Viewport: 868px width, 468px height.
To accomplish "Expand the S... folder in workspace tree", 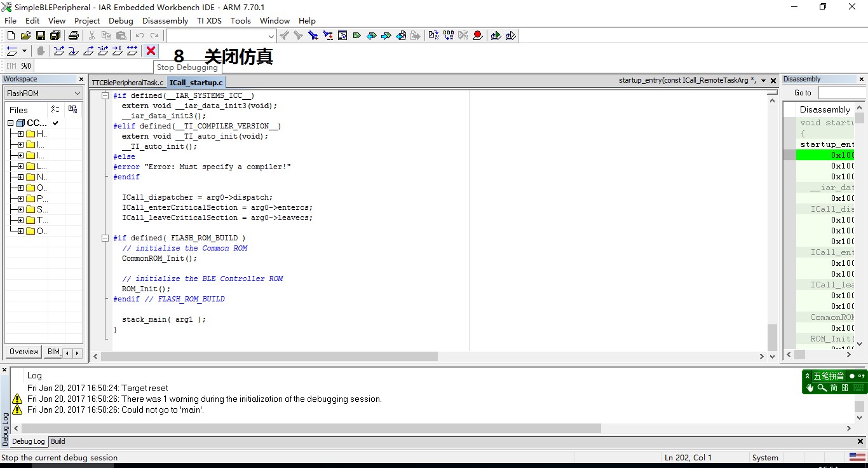I will [20, 210].
